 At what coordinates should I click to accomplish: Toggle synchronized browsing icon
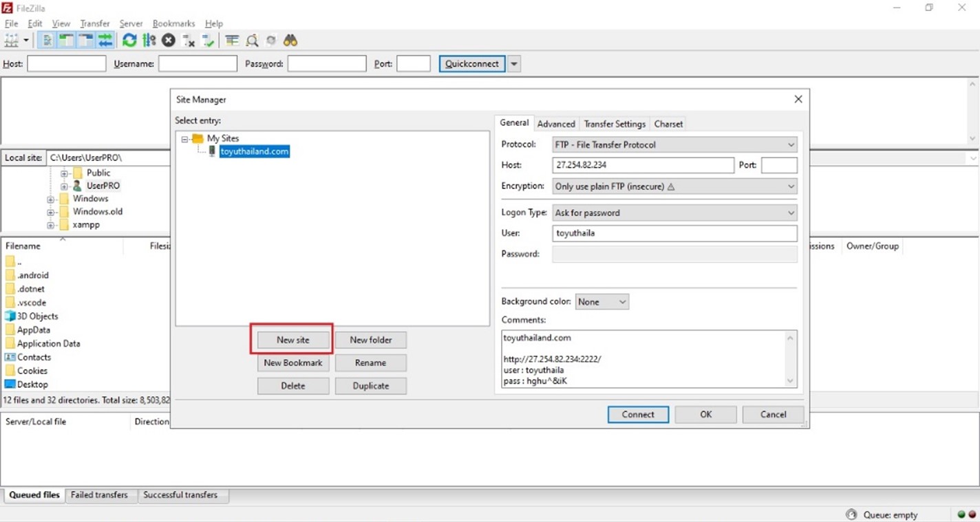[x=271, y=41]
